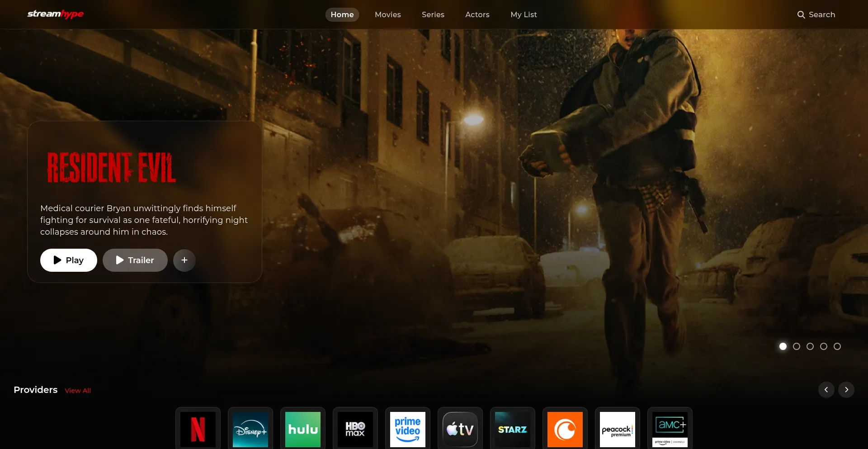Watch the Resident Evil trailer
868x449 pixels.
tap(135, 260)
